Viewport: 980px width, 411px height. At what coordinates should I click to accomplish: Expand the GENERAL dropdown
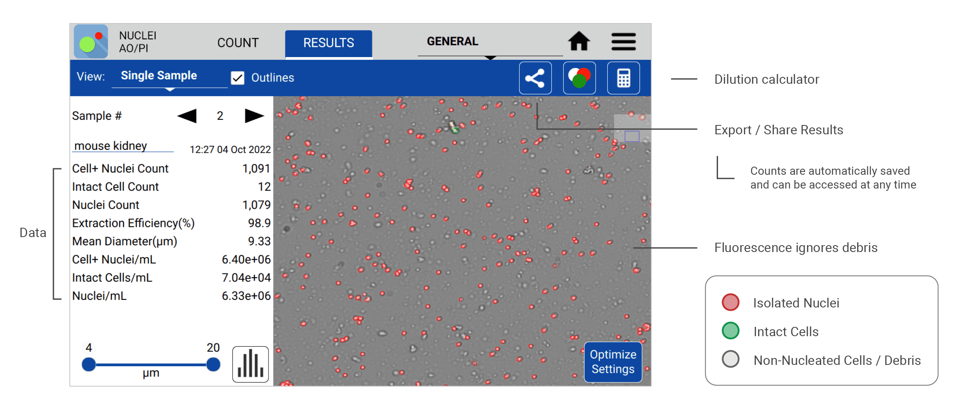(452, 41)
